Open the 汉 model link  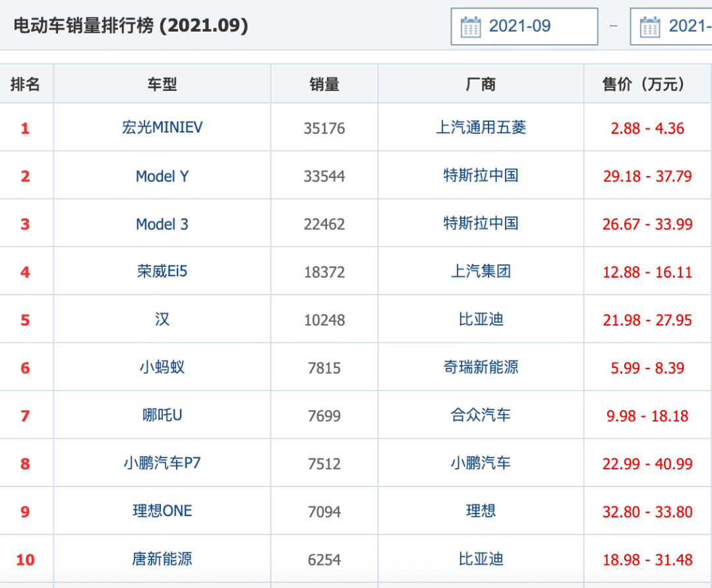tap(162, 320)
